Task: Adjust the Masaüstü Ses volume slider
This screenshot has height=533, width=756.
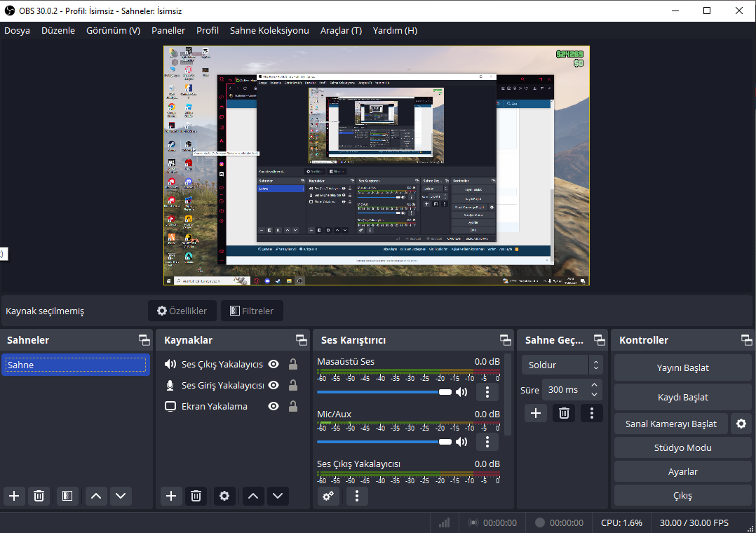Action: point(384,391)
